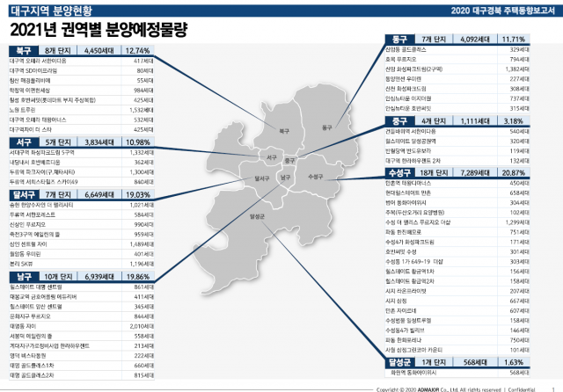Click the '남구' label on the map

[x=285, y=177]
